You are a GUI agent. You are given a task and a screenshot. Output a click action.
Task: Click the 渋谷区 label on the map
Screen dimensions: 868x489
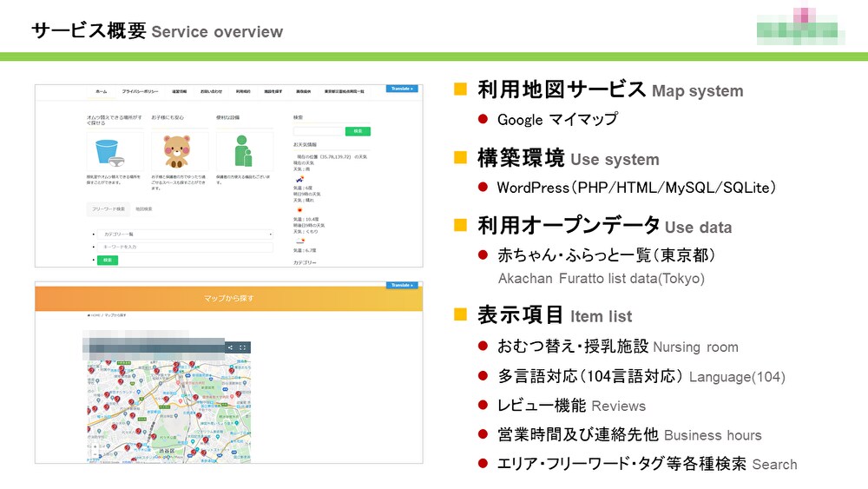166,452
